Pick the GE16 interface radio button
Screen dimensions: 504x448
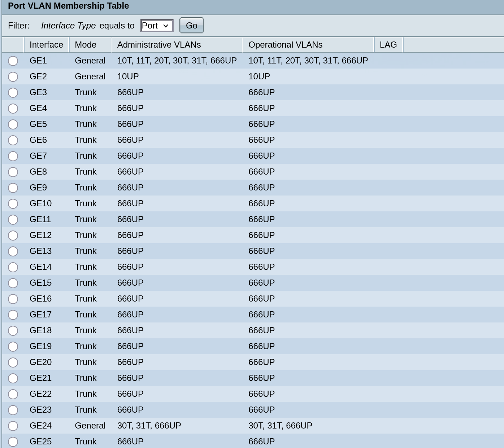point(13,299)
